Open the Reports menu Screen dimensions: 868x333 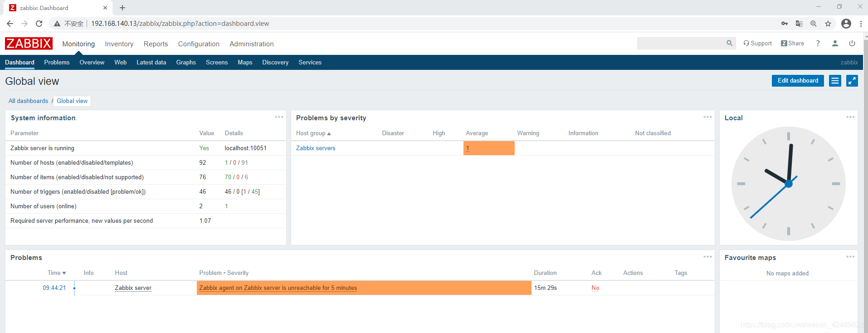point(156,44)
